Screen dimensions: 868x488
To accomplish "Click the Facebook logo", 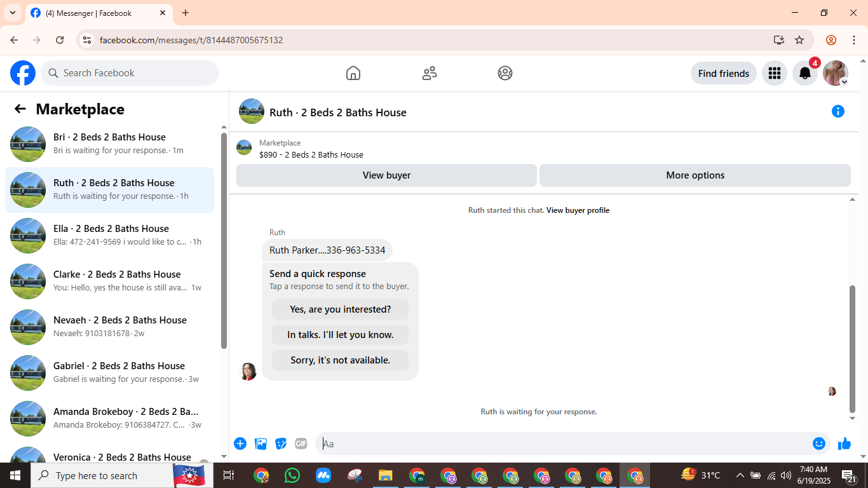I will click(x=23, y=73).
